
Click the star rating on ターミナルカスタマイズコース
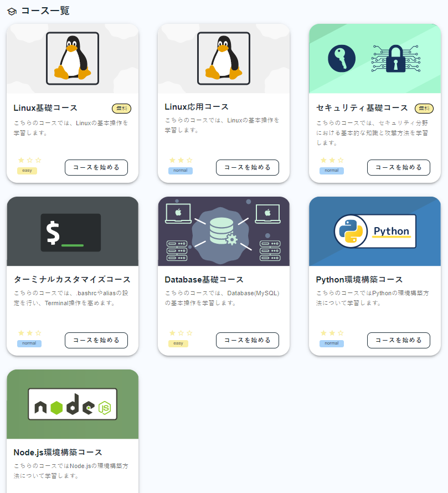coord(30,333)
